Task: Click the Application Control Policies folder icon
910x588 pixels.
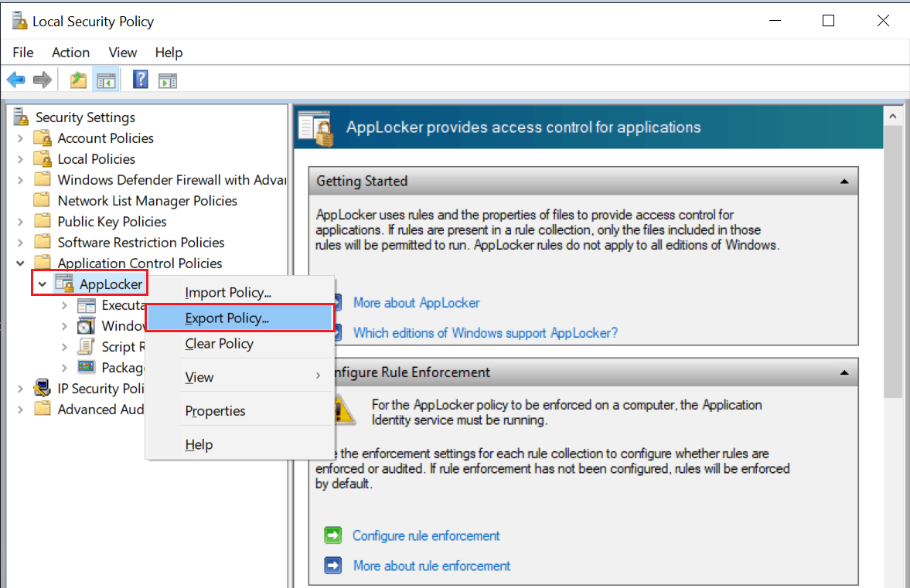Action: pyautogui.click(x=43, y=262)
